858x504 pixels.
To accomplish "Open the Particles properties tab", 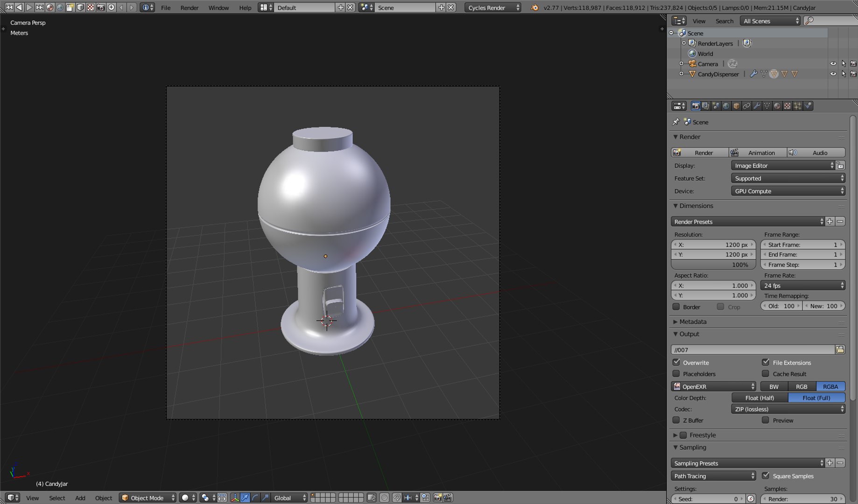I will click(x=798, y=106).
